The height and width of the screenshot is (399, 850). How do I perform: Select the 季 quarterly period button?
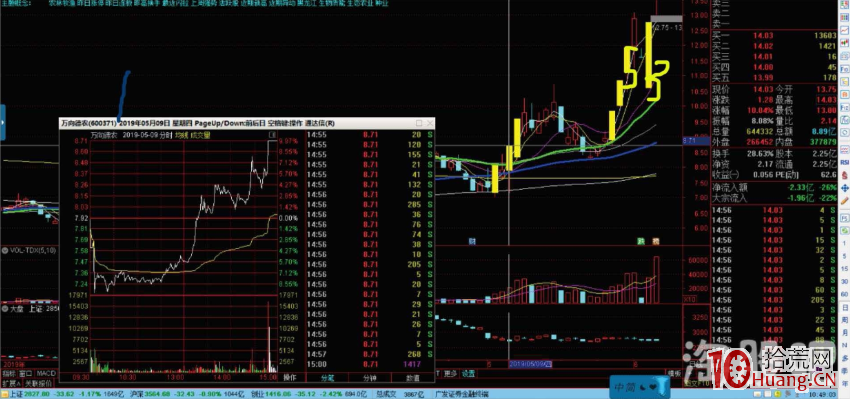(x=844, y=370)
